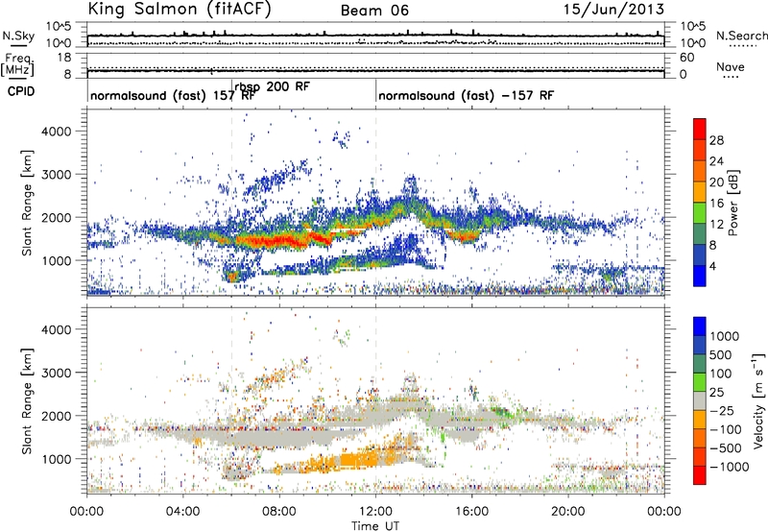Screen dimensions: 768x532
Task: Select the "60" Nave tick label
Action: click(686, 58)
